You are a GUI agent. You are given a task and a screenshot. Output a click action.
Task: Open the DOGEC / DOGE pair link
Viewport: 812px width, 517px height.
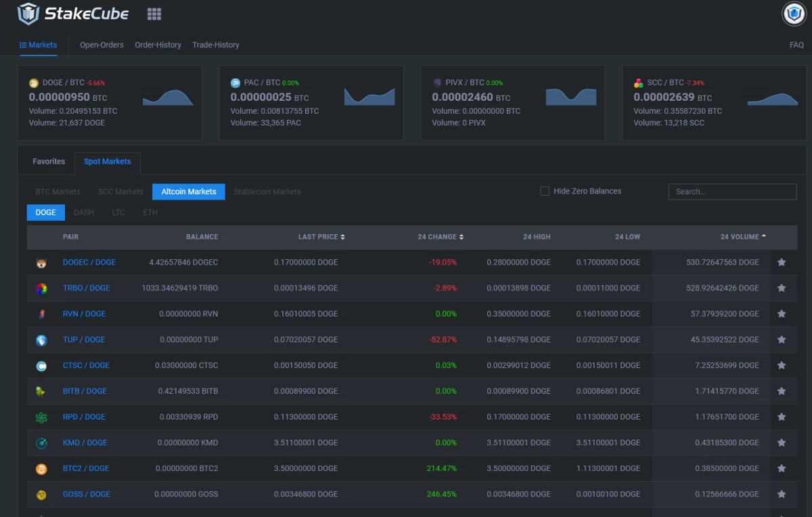(x=89, y=262)
